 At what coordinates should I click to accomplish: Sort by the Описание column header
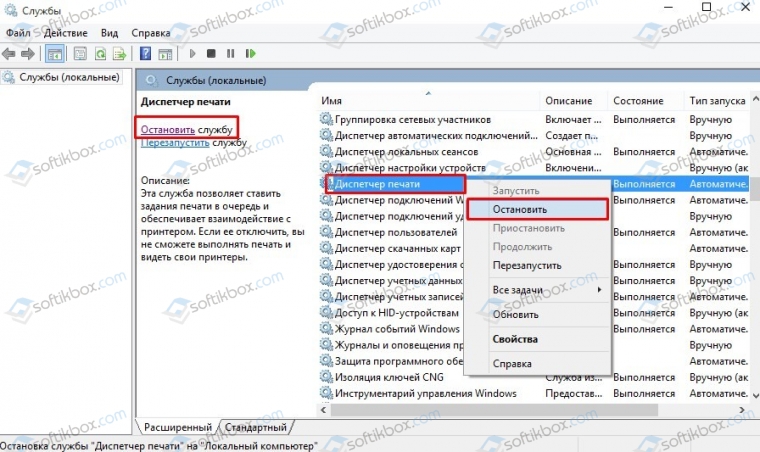(x=573, y=101)
